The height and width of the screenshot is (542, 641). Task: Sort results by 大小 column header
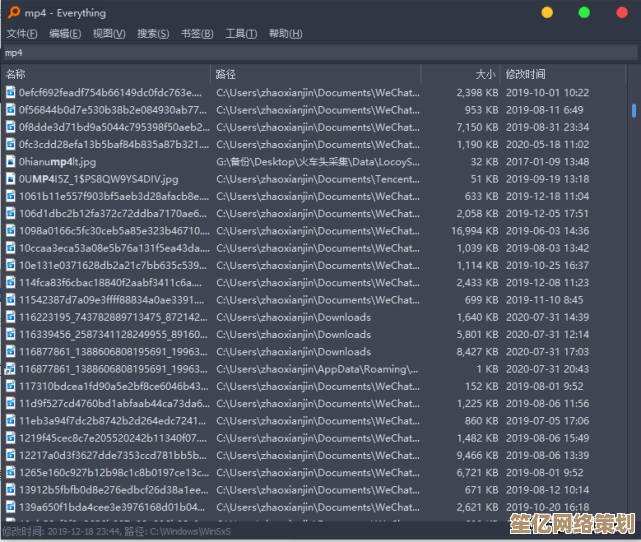pos(460,74)
